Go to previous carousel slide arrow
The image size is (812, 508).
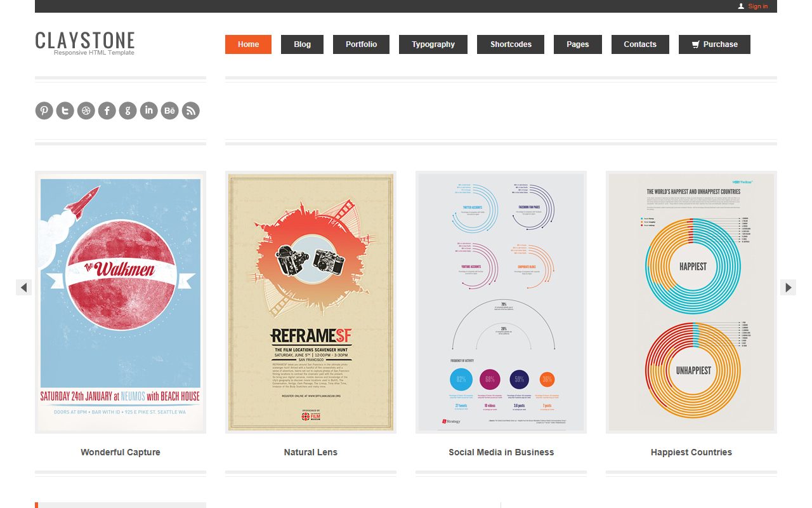pos(23,287)
